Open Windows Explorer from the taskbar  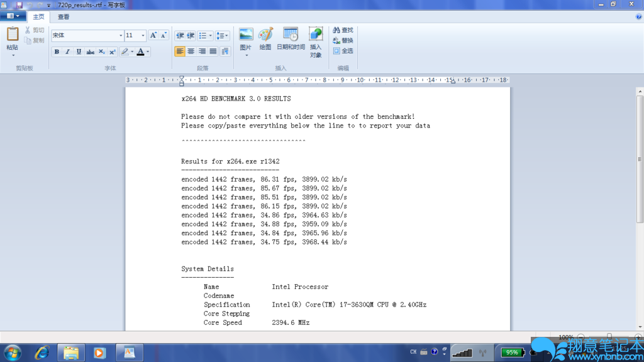[71, 353]
